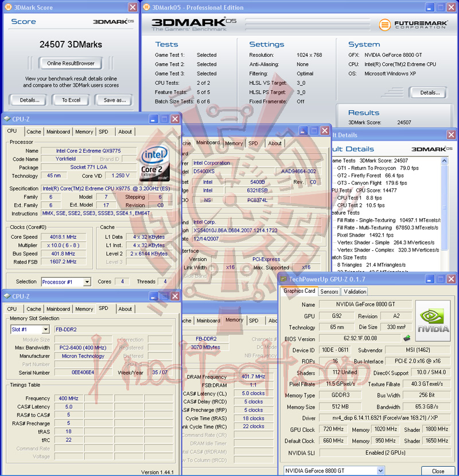Open SPD tab in CPU-Z Mainboard window
The image size is (459, 476).
pyautogui.click(x=253, y=144)
